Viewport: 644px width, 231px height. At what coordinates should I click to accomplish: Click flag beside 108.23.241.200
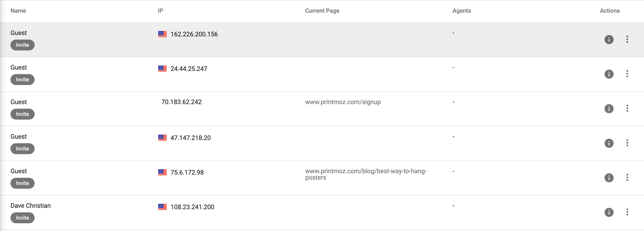coord(162,207)
